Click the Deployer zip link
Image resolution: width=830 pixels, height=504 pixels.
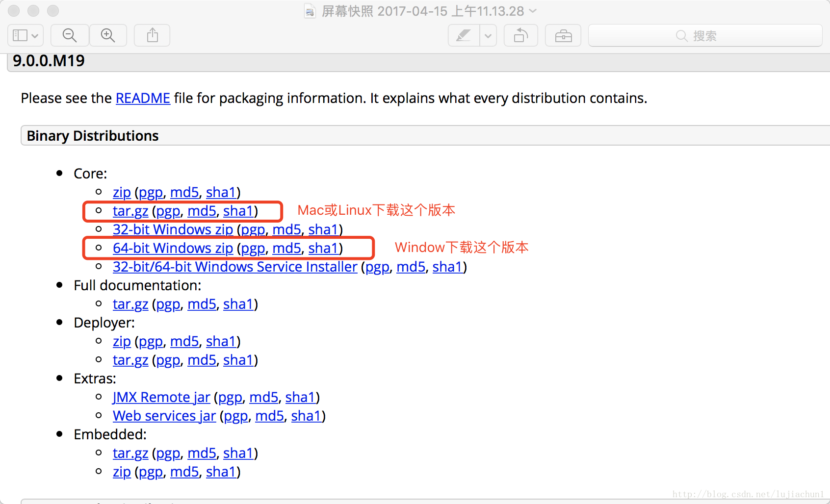tap(122, 341)
